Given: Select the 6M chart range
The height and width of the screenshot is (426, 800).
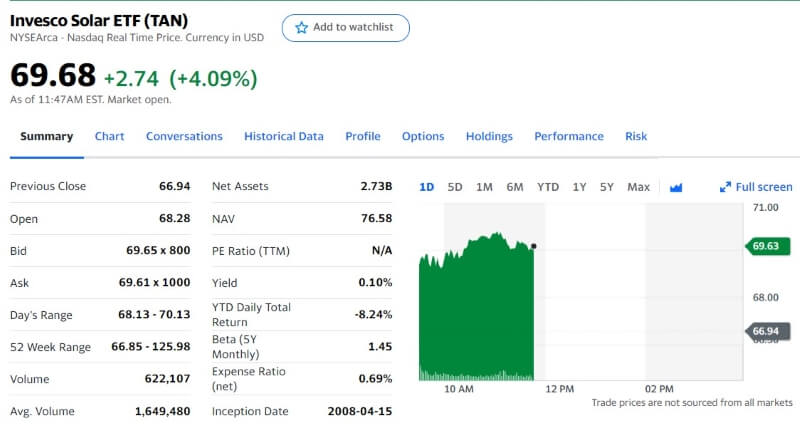Looking at the screenshot, I should [x=515, y=187].
